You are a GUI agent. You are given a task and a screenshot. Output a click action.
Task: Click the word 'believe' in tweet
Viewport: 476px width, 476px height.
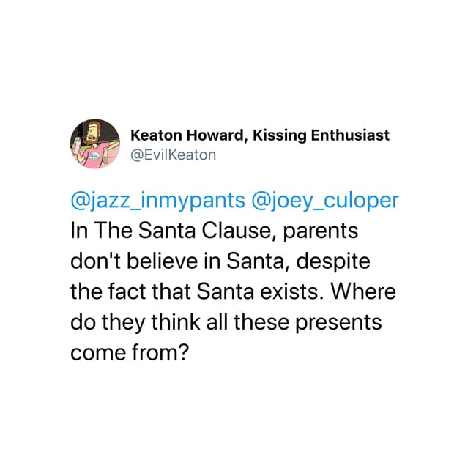pos(162,261)
